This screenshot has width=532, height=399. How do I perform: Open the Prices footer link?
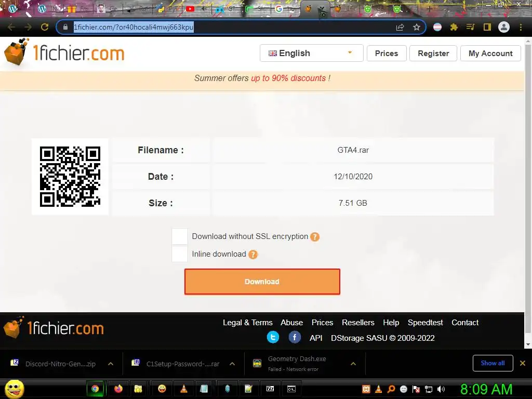322,322
